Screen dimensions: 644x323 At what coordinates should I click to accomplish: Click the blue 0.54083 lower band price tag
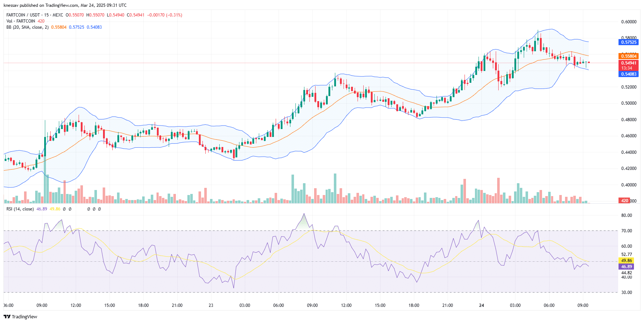pyautogui.click(x=629, y=74)
